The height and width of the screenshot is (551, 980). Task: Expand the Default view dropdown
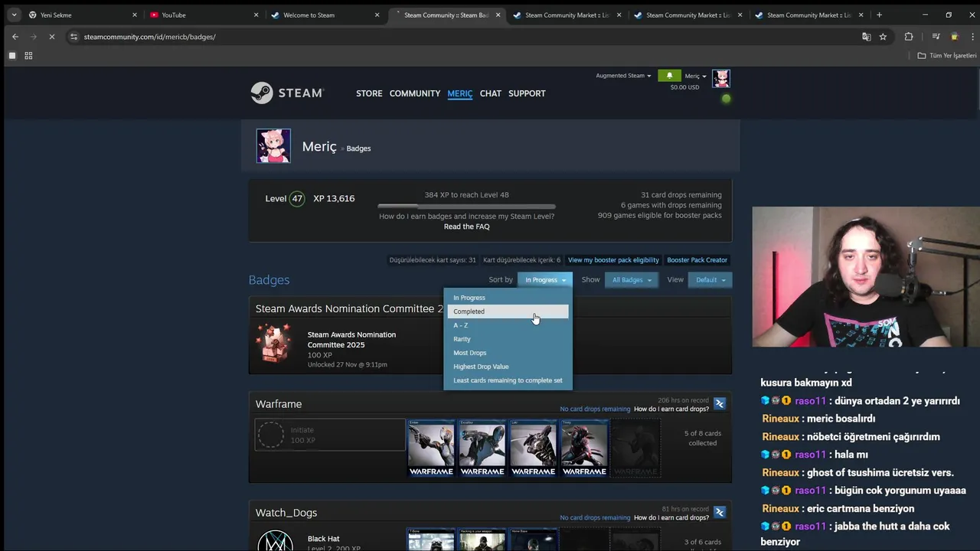[710, 280]
